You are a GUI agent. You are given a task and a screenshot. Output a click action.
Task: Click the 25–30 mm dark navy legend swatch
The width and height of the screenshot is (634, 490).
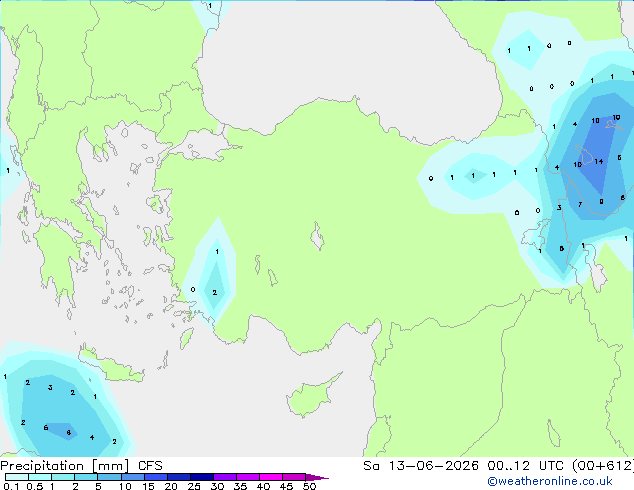(201, 477)
